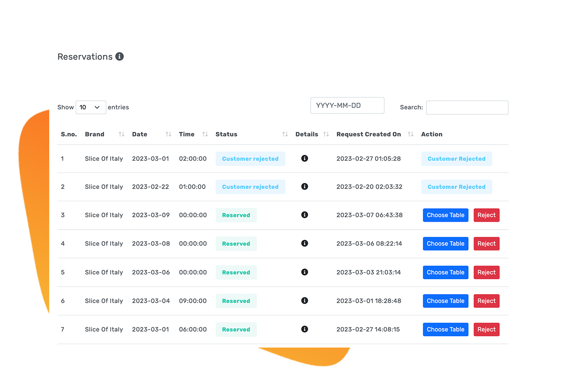566x392 pixels.
Task: Click Customer rejected status in row 1
Action: pos(250,159)
